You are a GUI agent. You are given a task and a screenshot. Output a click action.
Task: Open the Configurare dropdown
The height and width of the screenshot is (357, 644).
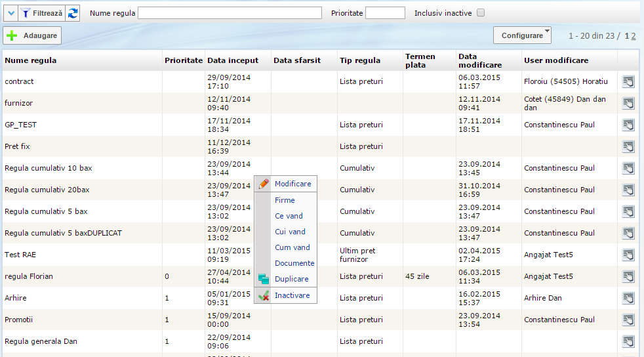pos(522,35)
